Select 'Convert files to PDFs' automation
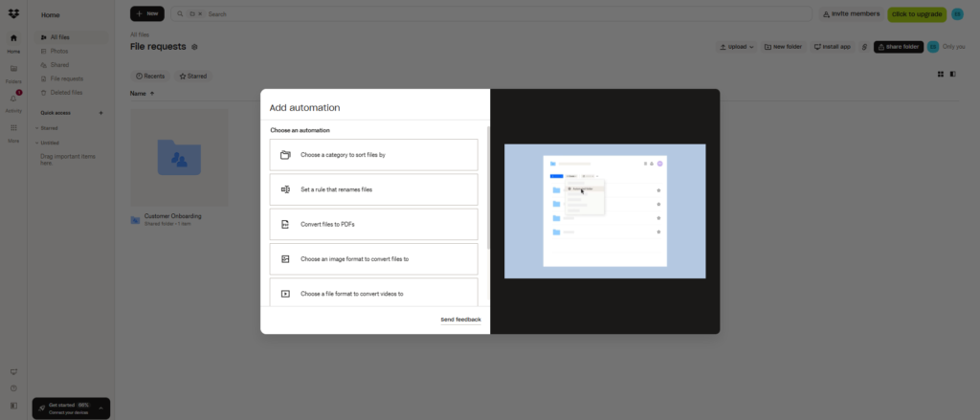Image resolution: width=980 pixels, height=420 pixels. pos(373,224)
